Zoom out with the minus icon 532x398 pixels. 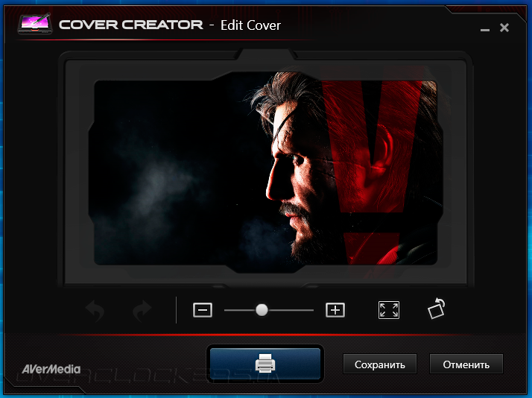[x=203, y=310]
